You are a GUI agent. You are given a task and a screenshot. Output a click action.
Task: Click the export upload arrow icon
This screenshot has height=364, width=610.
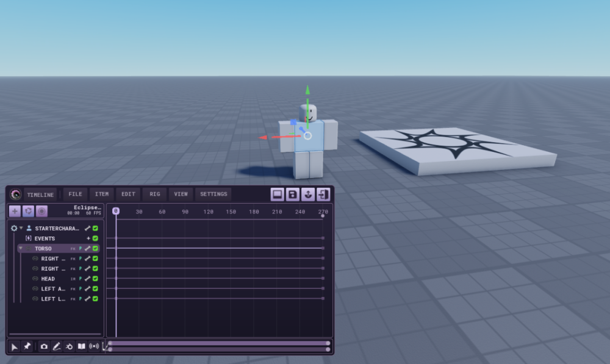click(x=307, y=194)
